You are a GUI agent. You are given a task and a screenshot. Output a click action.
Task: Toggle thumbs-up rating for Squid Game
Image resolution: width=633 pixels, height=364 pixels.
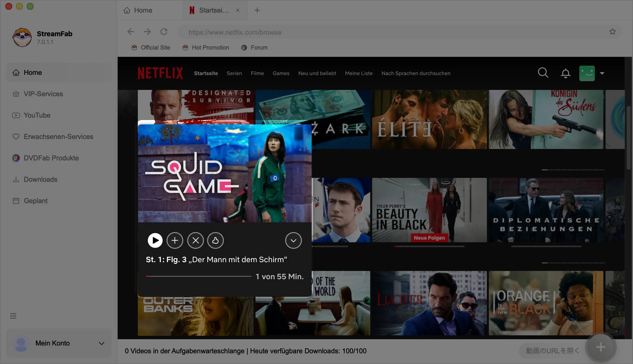(x=215, y=240)
